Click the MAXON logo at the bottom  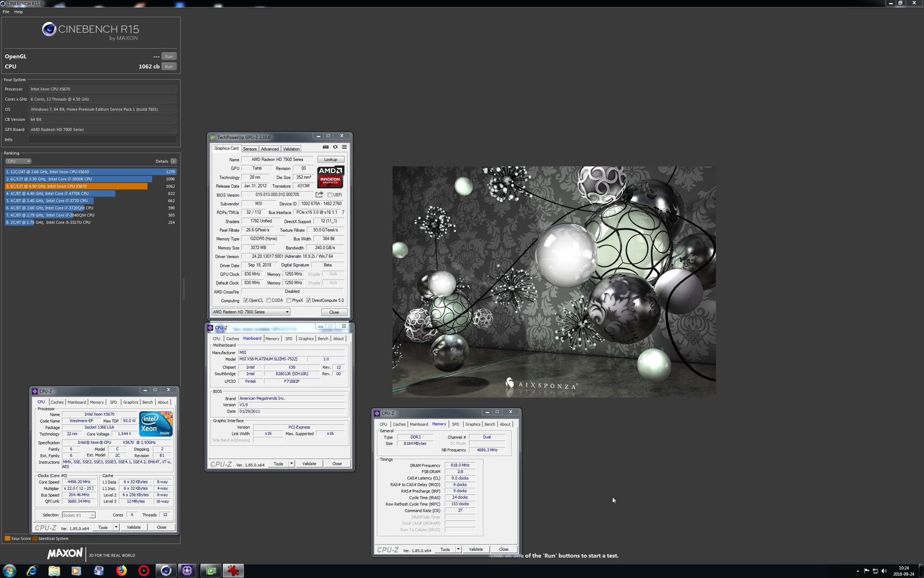tap(65, 554)
